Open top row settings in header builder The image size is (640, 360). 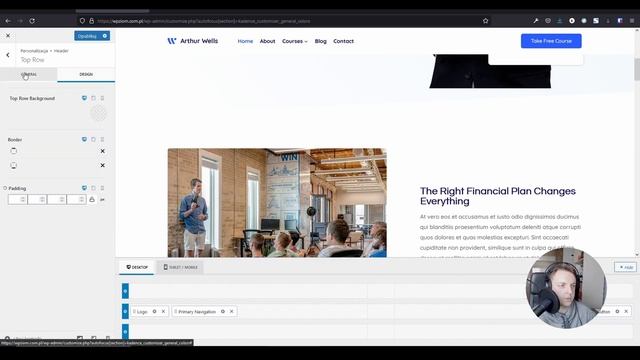pos(125,291)
